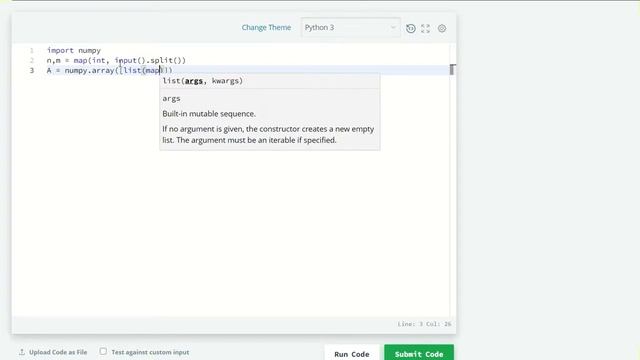Click blank editor area below the code

[x=231, y=233]
